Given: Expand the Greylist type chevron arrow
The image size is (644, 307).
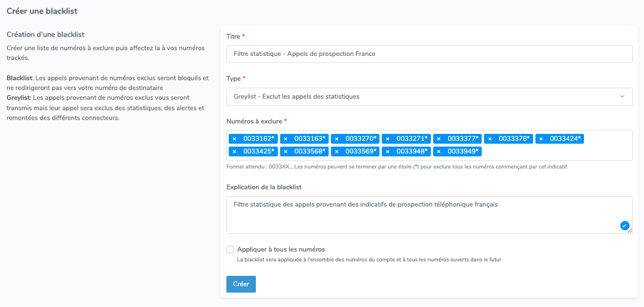Looking at the screenshot, I should click(622, 96).
